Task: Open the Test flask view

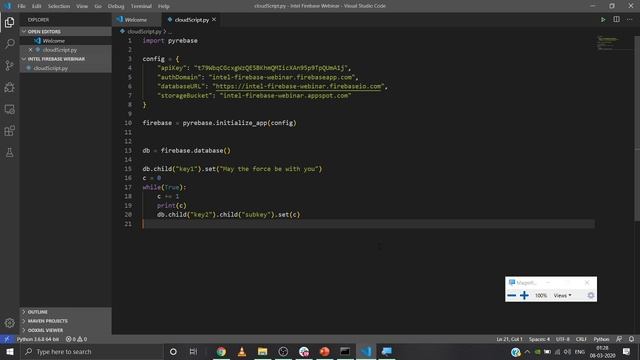Action: coord(9,152)
